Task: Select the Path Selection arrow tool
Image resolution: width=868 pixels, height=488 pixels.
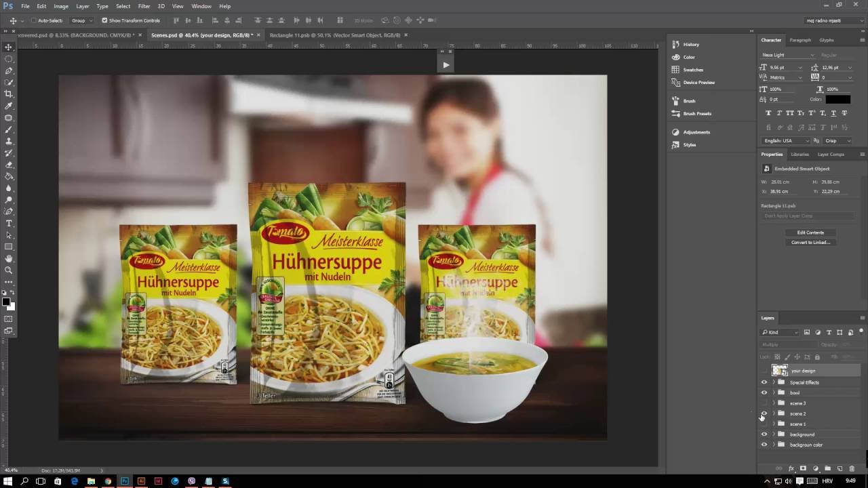Action: pyautogui.click(x=9, y=235)
